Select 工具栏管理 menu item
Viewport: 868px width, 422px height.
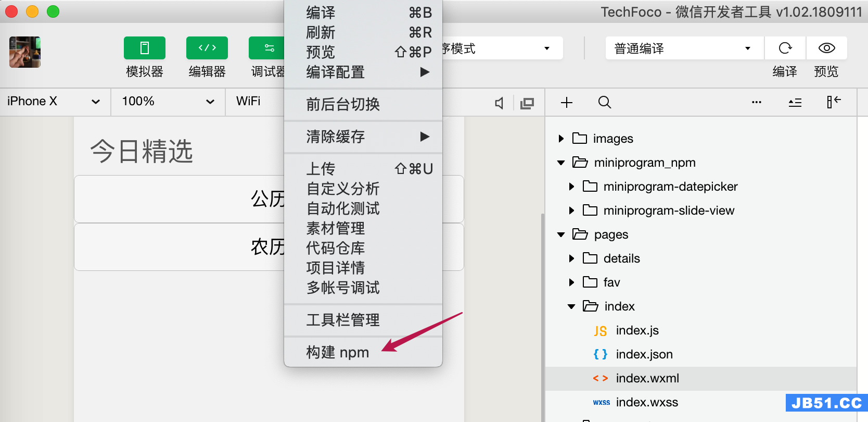(x=363, y=320)
